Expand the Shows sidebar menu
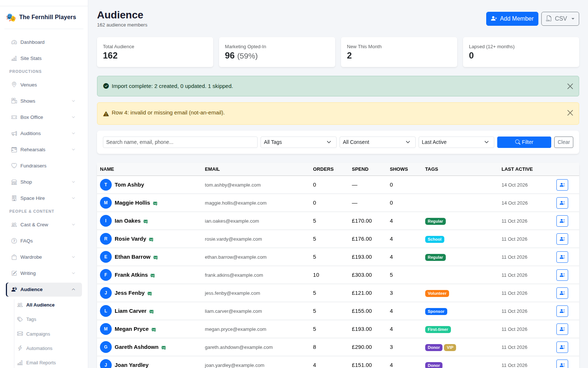This screenshot has width=588, height=368. (44, 101)
